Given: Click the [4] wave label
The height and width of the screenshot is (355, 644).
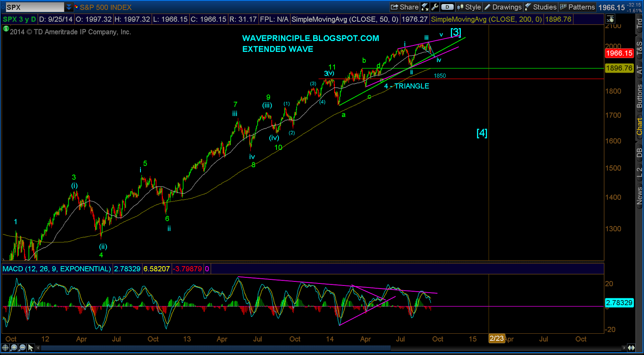Looking at the screenshot, I should click(x=482, y=133).
